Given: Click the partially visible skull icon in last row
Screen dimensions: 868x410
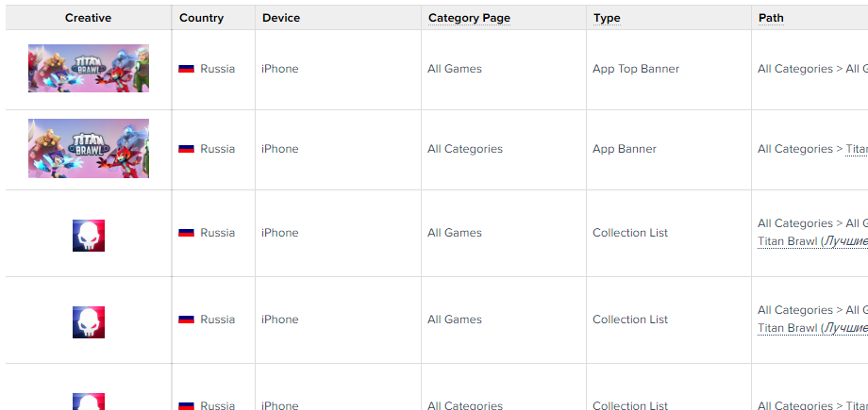Looking at the screenshot, I should (89, 402).
